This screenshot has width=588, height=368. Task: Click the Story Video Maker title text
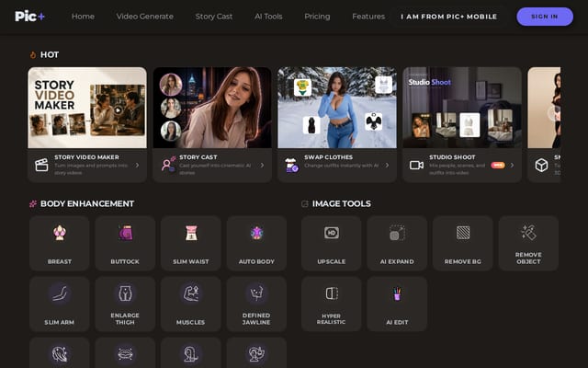point(86,157)
